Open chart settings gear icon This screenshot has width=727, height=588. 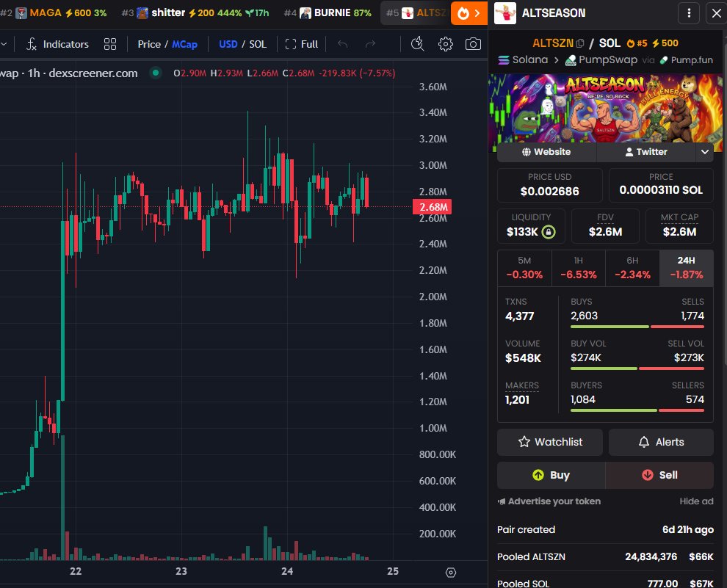[x=446, y=45]
